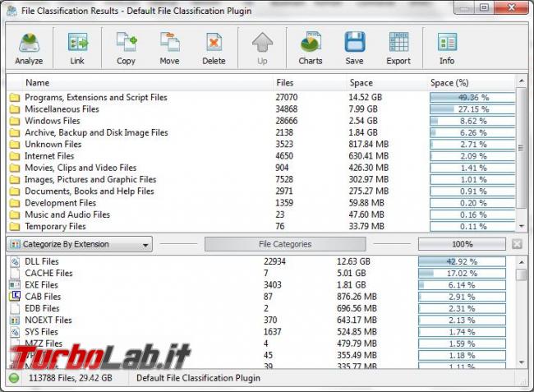The image size is (534, 392).
Task: Click the 27.15 % space bar
Action: (x=472, y=109)
